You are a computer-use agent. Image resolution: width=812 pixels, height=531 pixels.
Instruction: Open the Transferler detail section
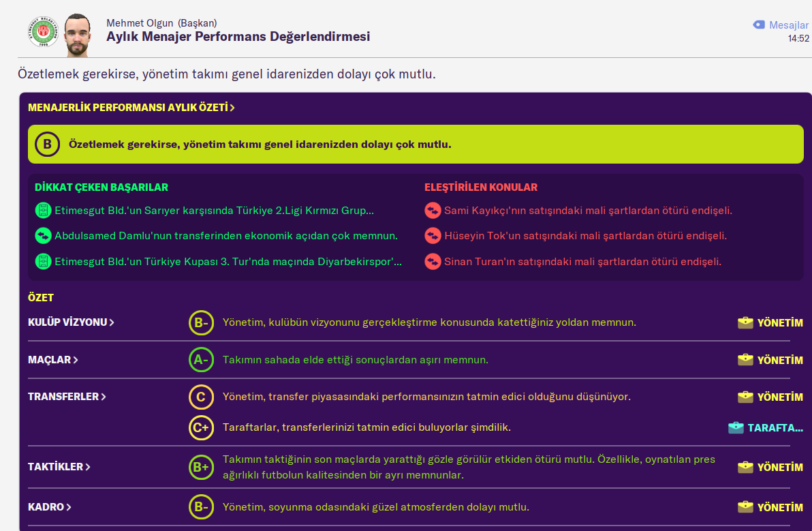[x=67, y=397]
